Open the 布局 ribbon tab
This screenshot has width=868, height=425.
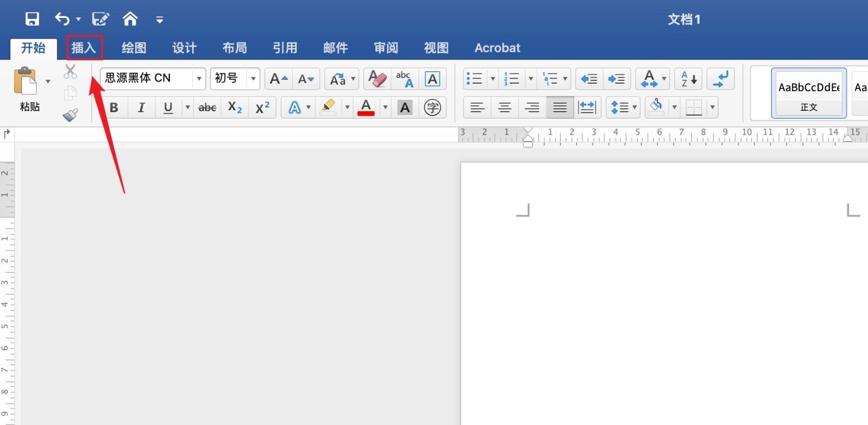[x=235, y=48]
